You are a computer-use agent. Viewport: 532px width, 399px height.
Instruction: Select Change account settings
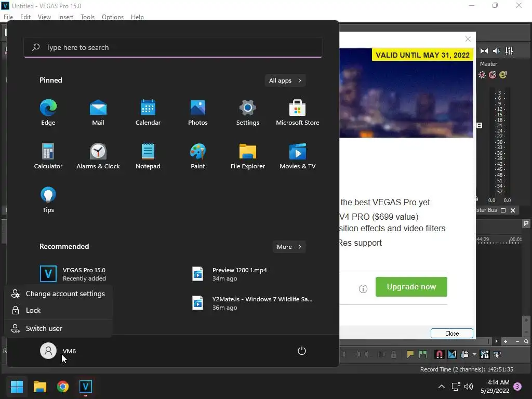pos(58,294)
